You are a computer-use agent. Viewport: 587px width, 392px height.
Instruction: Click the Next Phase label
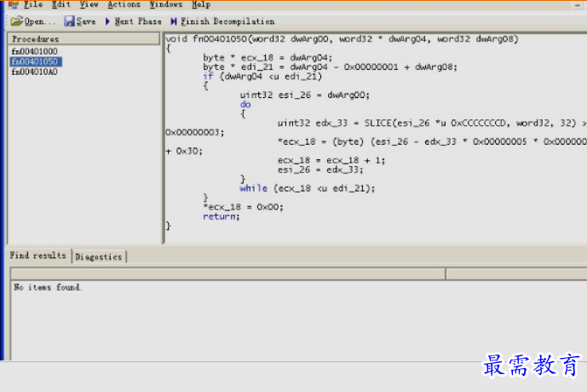(138, 21)
